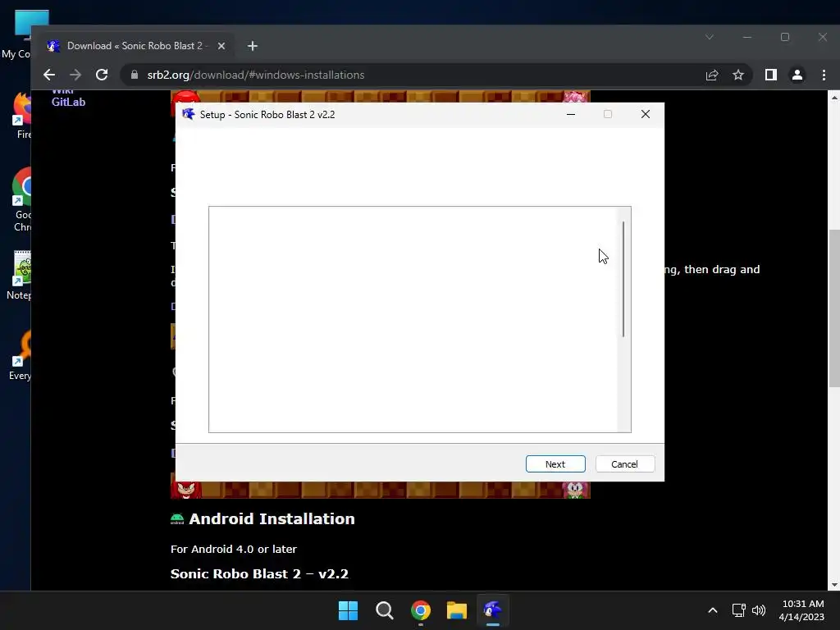Go back in Chrome browser
The height and width of the screenshot is (630, 840).
[49, 75]
